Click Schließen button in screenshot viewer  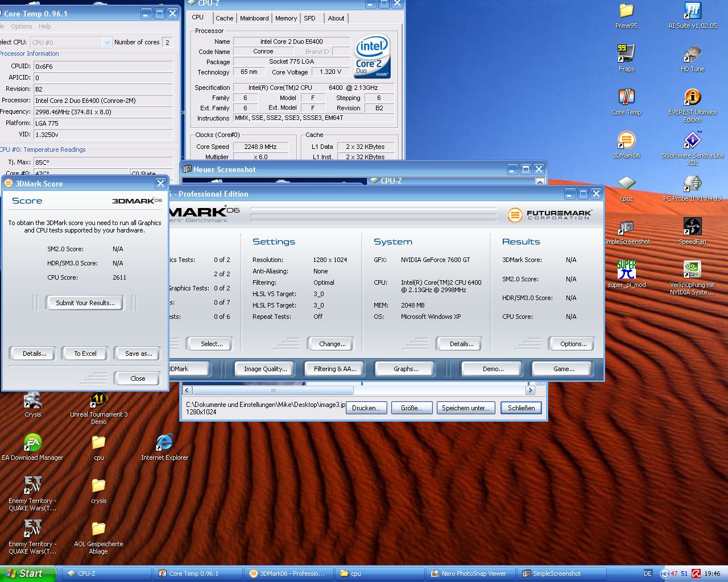click(521, 408)
